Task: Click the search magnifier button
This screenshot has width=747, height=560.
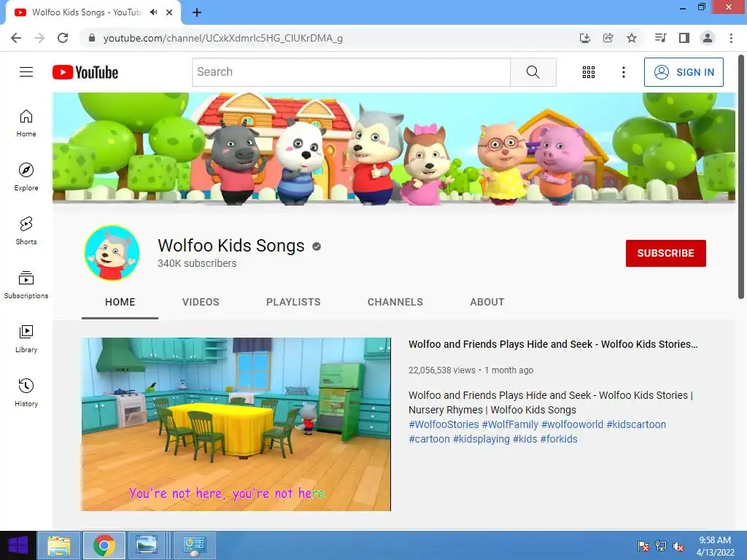Action: click(533, 72)
